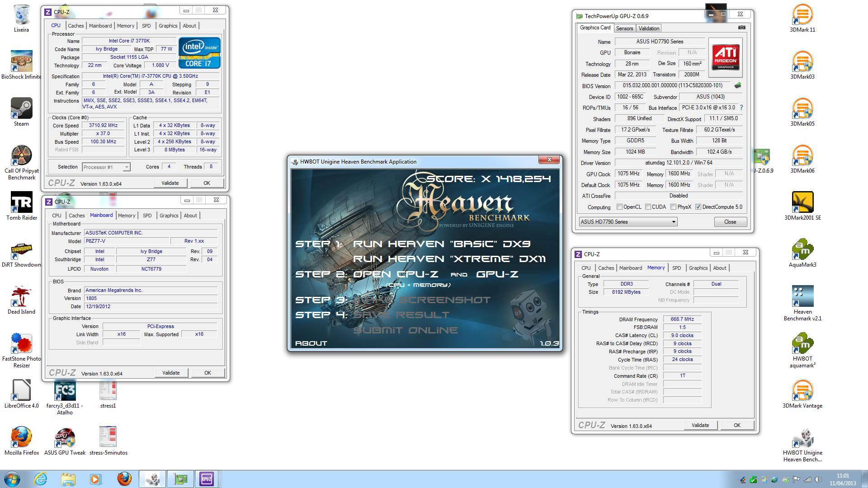Toggle CUDA checkbox in GPU-Z
This screenshot has width=868, height=488.
coord(648,207)
